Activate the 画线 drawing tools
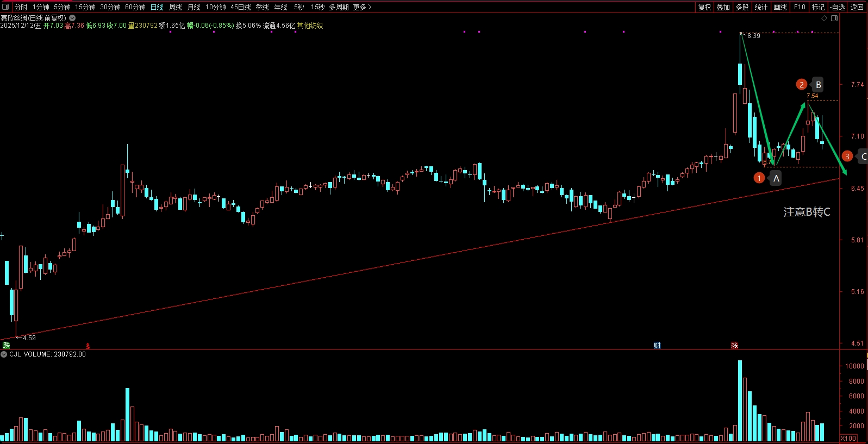This screenshot has width=868, height=444. tap(780, 7)
